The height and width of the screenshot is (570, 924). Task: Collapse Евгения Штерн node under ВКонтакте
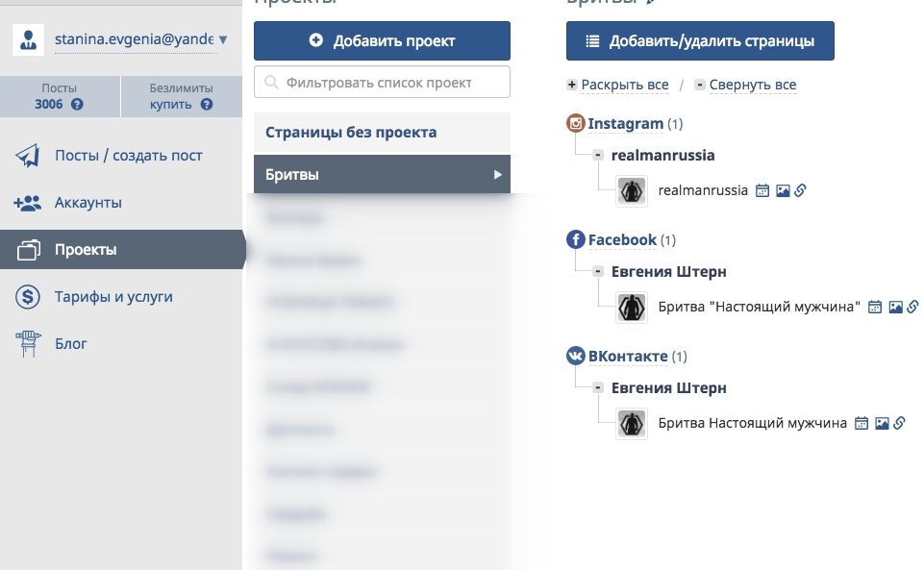(x=598, y=388)
